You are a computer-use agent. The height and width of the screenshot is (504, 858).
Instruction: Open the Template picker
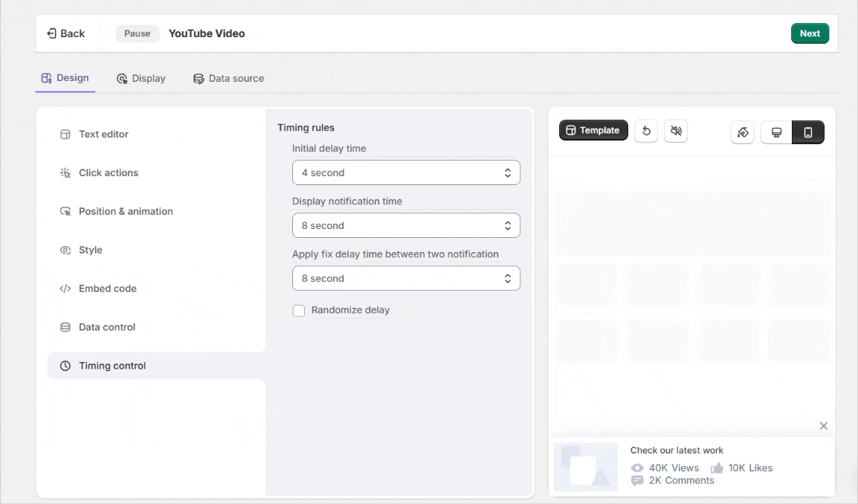point(593,130)
